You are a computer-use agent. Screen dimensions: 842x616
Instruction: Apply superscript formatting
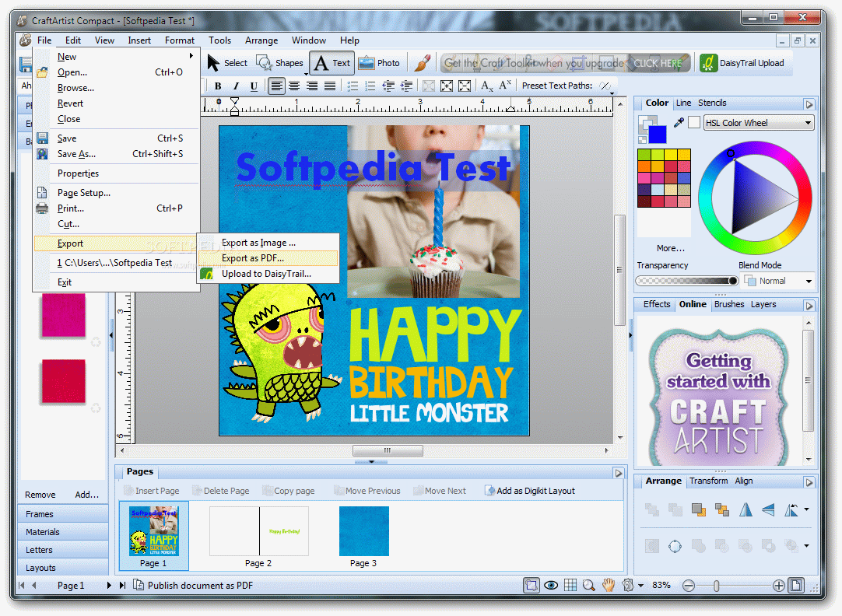pos(505,86)
